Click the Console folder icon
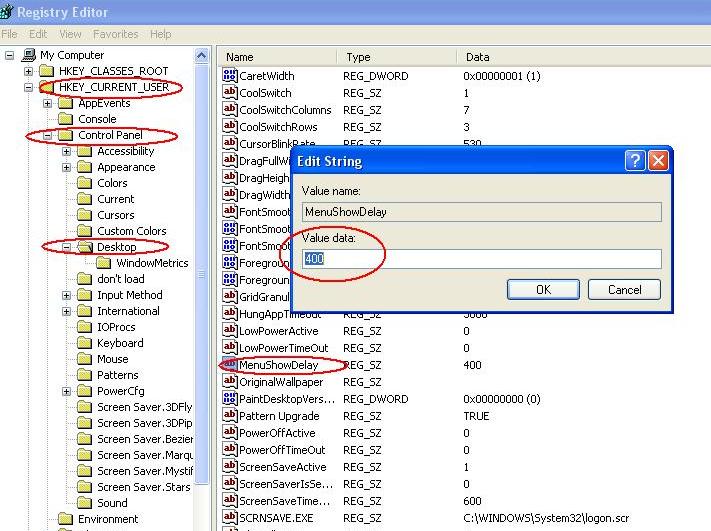 66,119
